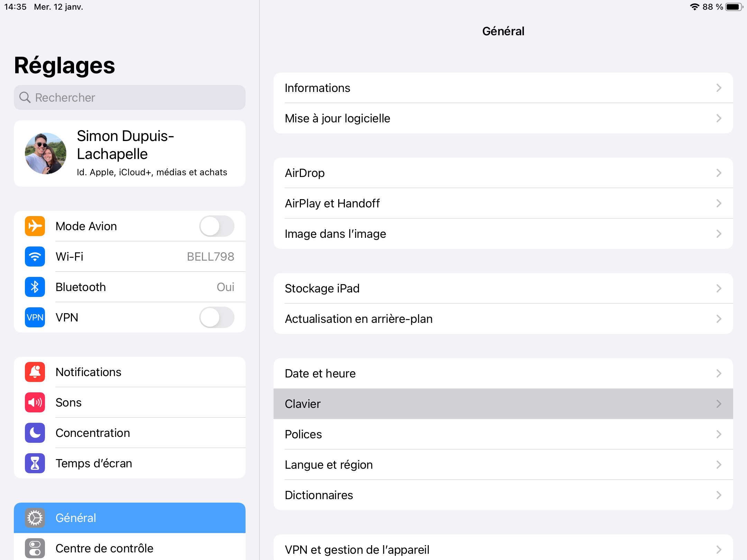
Task: Tap the Temps d'écran hourglass icon
Action: (x=35, y=463)
